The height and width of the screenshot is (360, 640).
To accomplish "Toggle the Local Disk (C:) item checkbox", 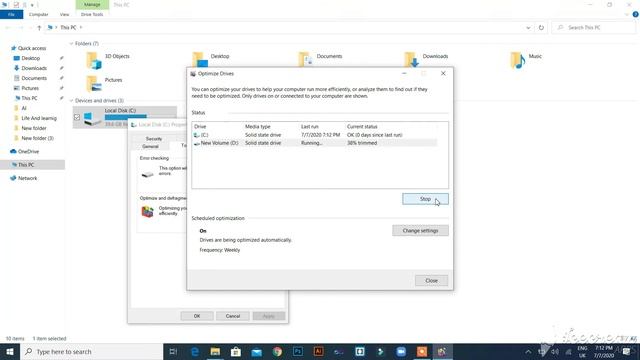I will coord(77,117).
